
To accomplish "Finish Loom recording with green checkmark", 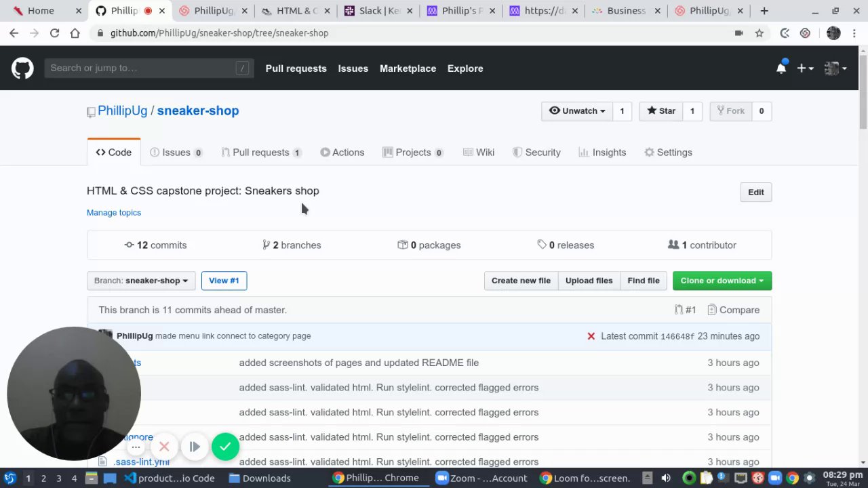I will point(225,446).
